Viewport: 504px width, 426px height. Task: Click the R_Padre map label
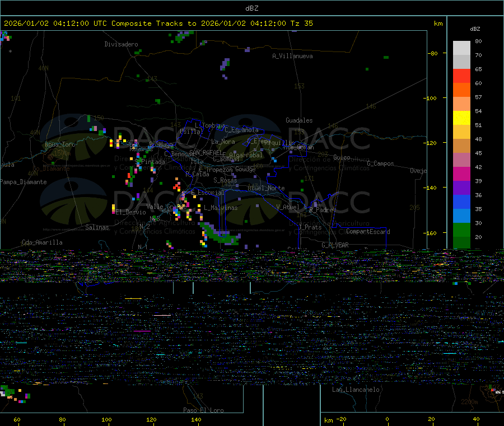[x=321, y=210]
